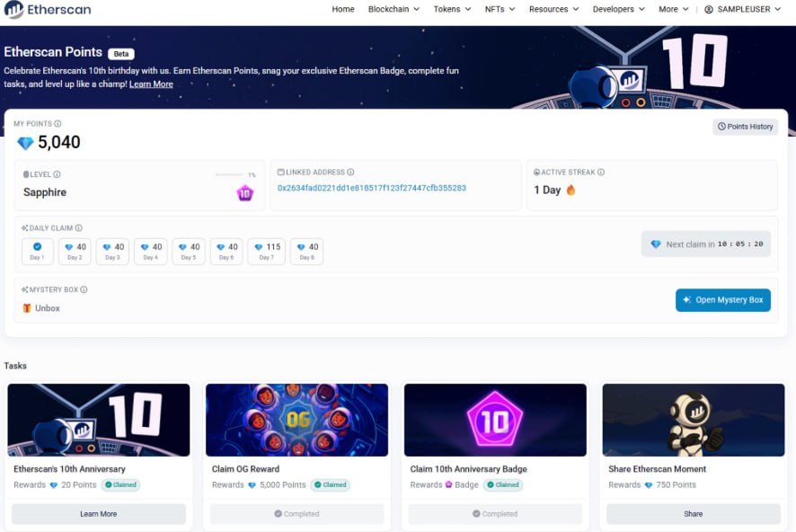Select the Day 3 daily claim tile
796x532 pixels.
point(112,252)
